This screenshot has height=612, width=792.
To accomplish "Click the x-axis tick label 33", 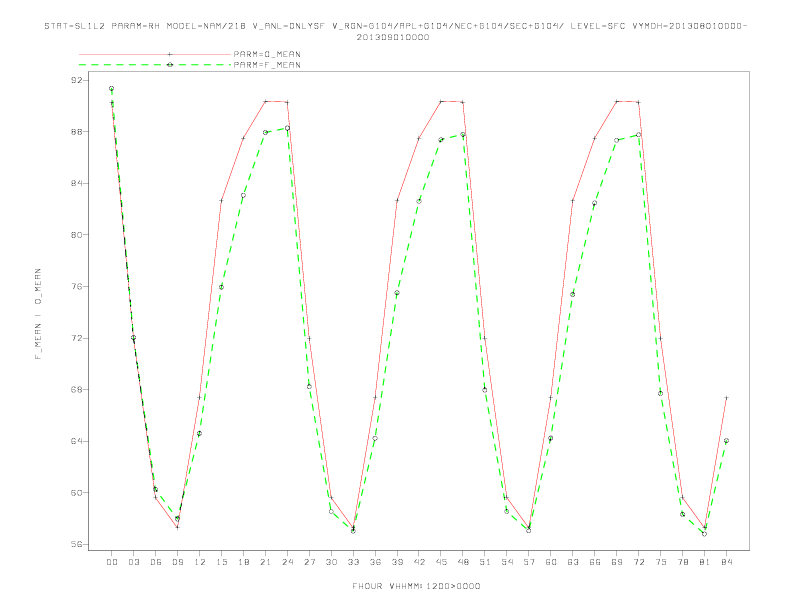I will click(x=353, y=562).
